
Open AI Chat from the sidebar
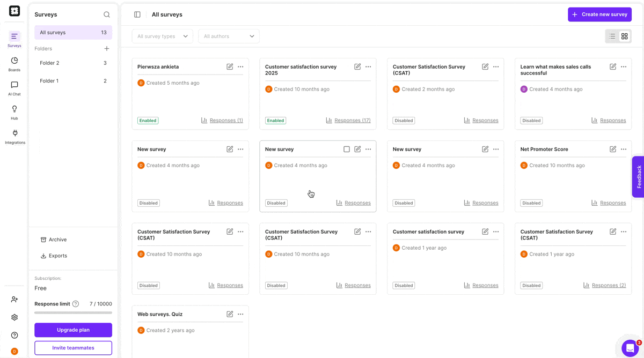14,87
